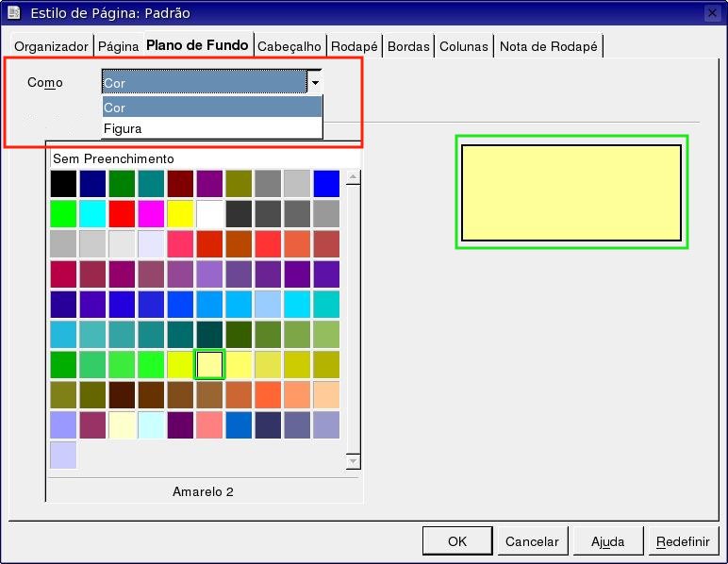728x564 pixels.
Task: Click the Redefinir button
Action: pyautogui.click(x=683, y=541)
